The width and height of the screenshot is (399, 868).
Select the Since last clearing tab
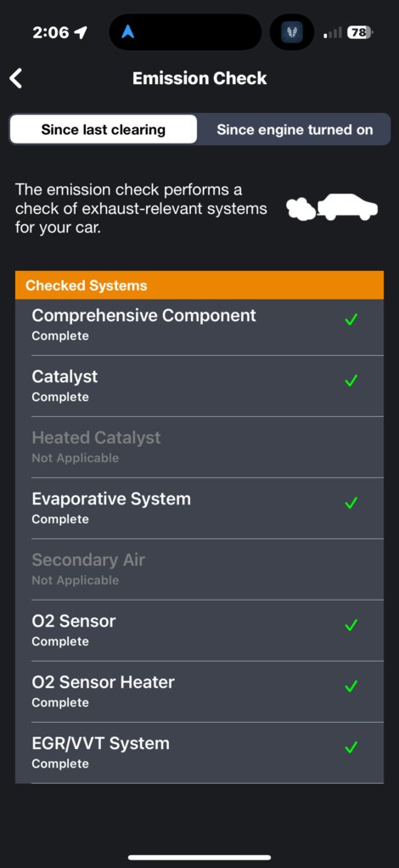(x=104, y=130)
